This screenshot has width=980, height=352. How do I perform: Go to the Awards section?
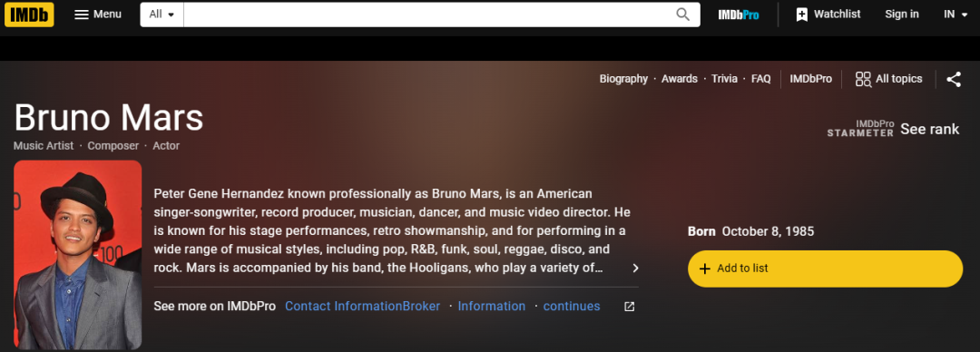coord(680,79)
